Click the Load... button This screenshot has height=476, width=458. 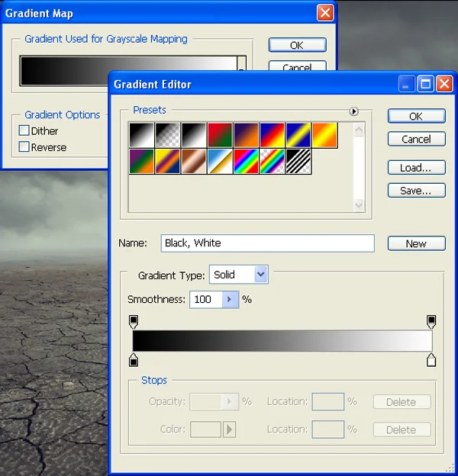pyautogui.click(x=416, y=168)
